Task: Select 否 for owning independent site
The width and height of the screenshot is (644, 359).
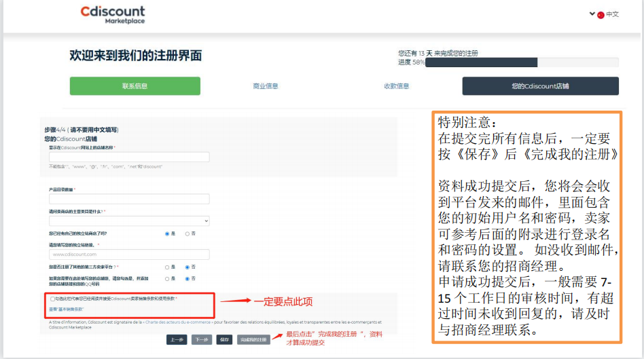Action: click(x=187, y=233)
